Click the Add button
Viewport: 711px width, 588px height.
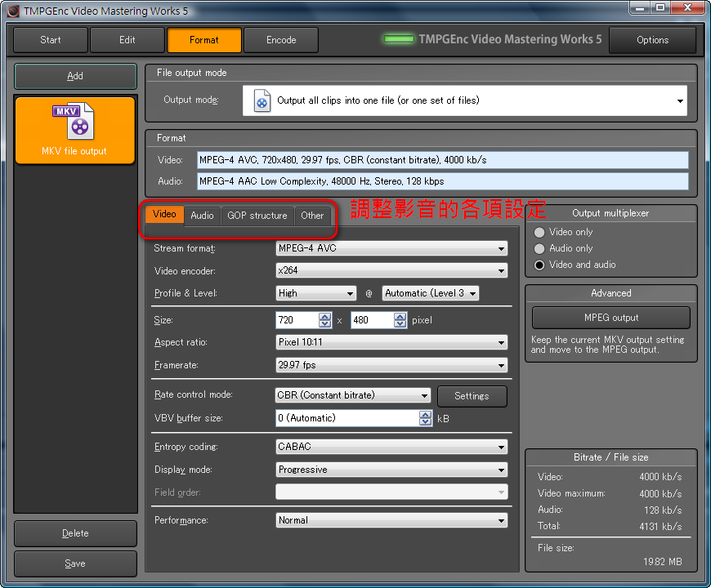pyautogui.click(x=75, y=76)
